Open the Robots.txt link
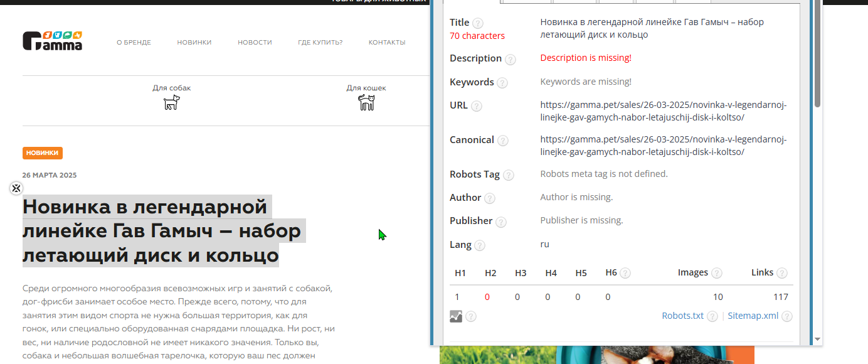This screenshot has height=364, width=868. pos(682,316)
